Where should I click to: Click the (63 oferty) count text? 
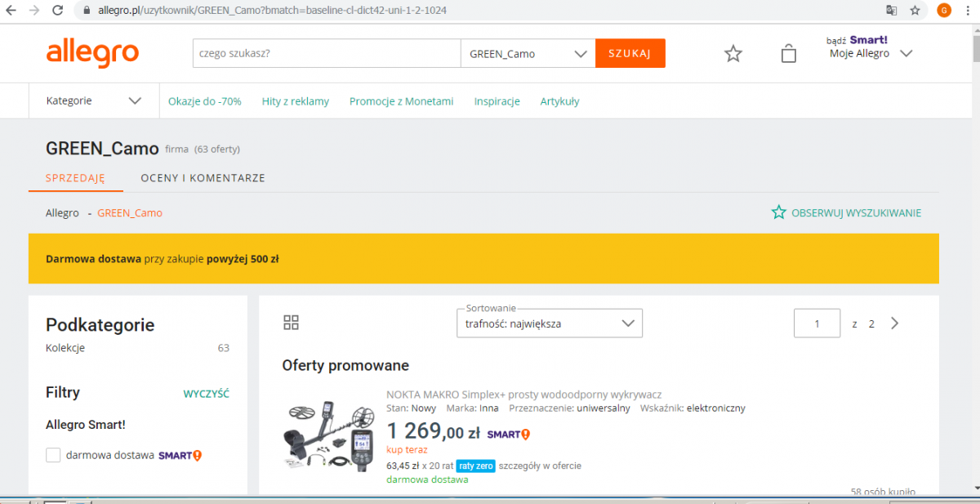pyautogui.click(x=217, y=149)
